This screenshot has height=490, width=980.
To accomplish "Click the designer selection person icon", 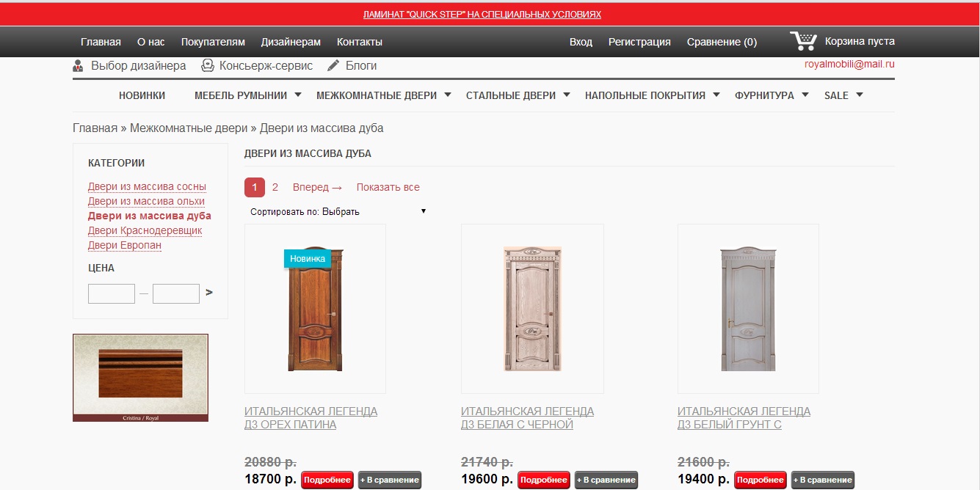I will (x=79, y=66).
